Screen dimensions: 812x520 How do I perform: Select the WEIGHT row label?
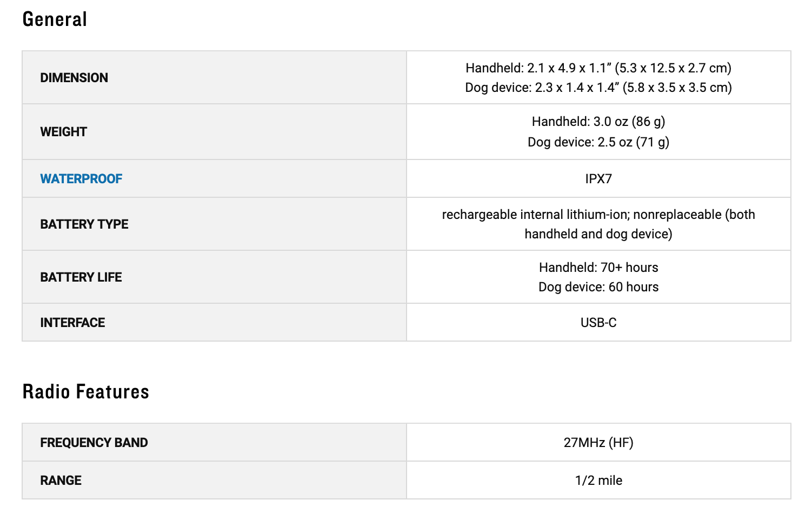click(x=63, y=132)
